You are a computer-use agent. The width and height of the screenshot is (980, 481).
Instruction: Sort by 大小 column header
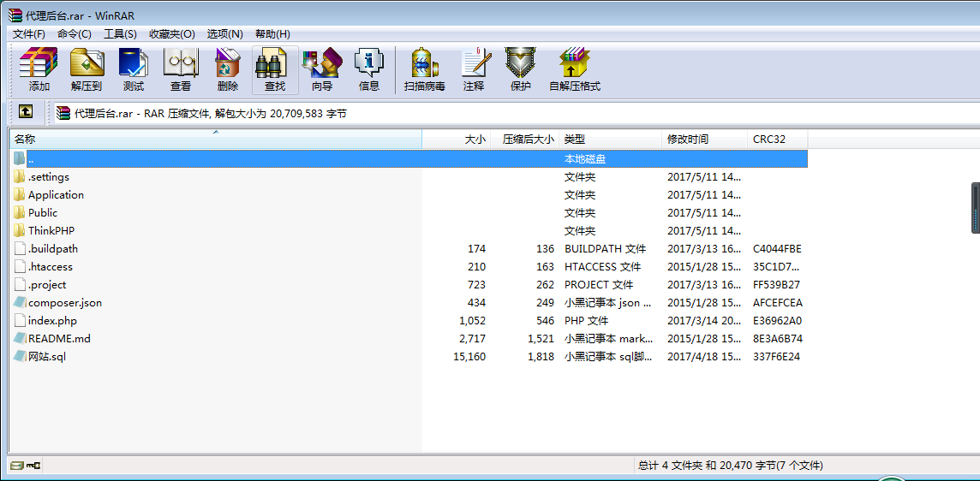pyautogui.click(x=457, y=140)
